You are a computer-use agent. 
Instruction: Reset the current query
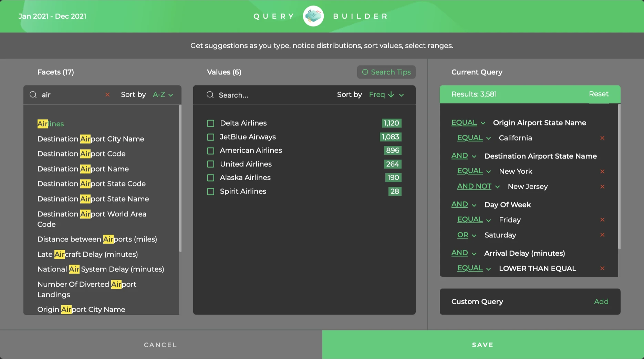click(599, 94)
